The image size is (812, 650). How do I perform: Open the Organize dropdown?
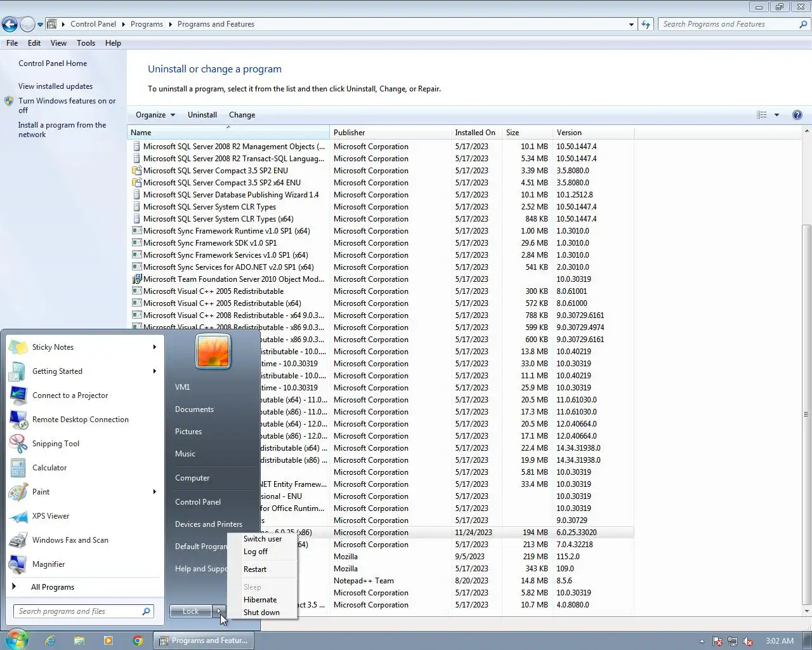click(155, 115)
